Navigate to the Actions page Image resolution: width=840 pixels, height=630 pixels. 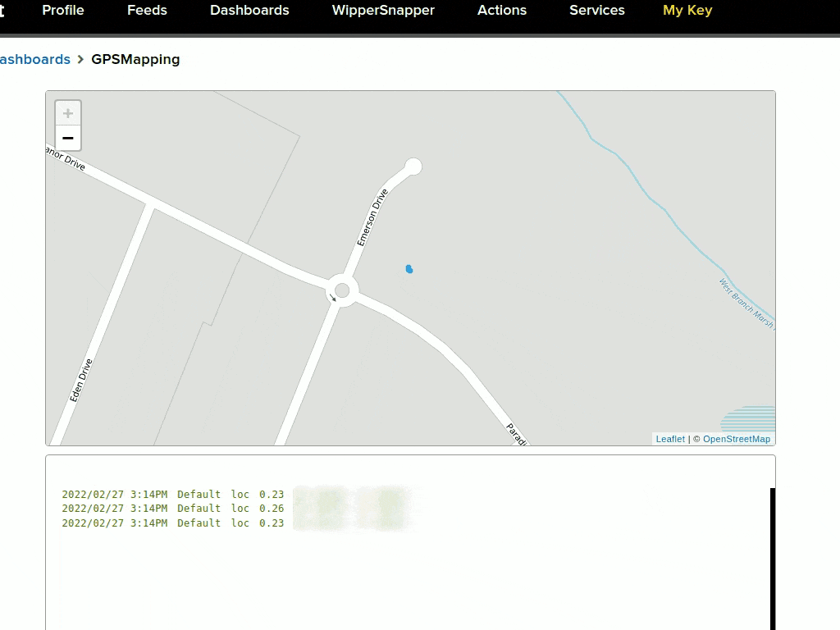[502, 11]
